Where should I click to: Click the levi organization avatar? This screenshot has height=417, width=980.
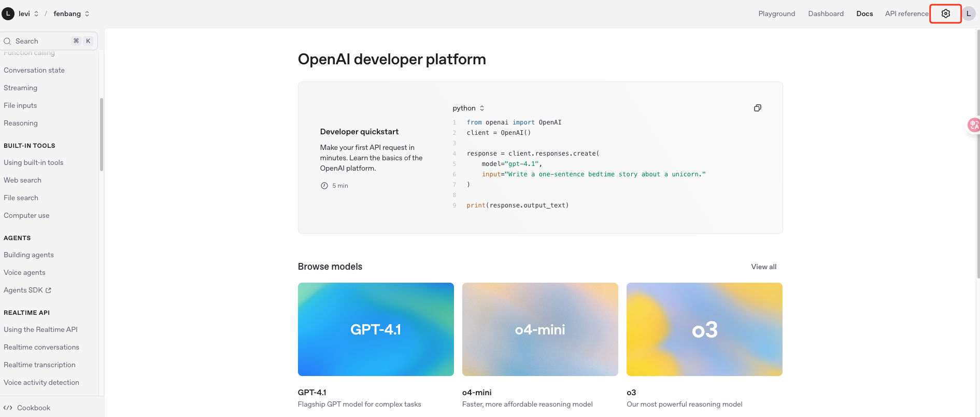pyautogui.click(x=8, y=13)
